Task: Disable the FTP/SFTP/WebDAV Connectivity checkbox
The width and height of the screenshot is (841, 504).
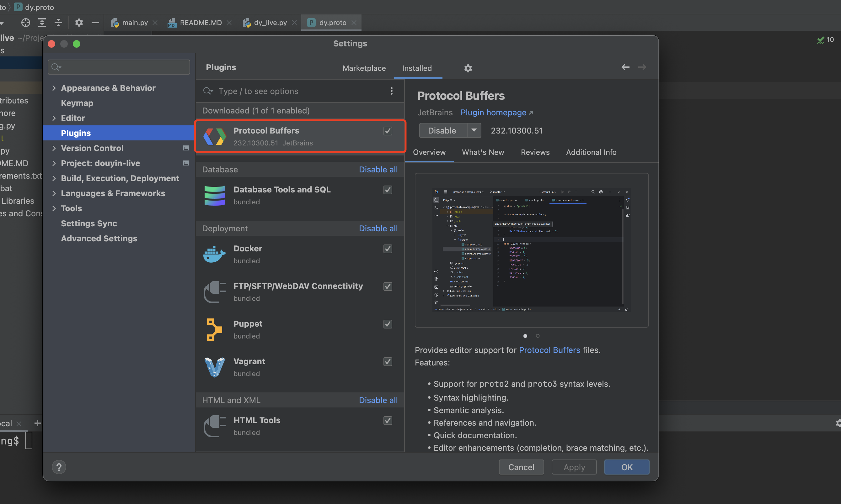Action: pos(388,286)
